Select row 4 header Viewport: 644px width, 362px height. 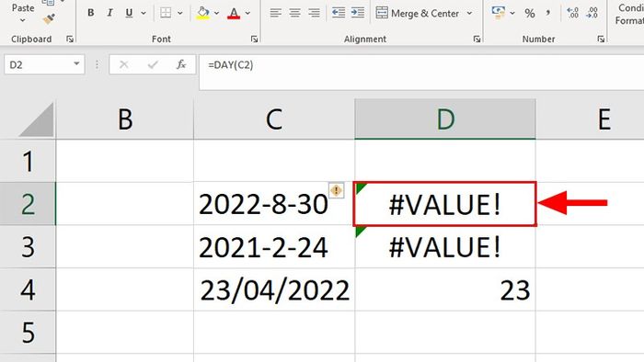click(28, 289)
